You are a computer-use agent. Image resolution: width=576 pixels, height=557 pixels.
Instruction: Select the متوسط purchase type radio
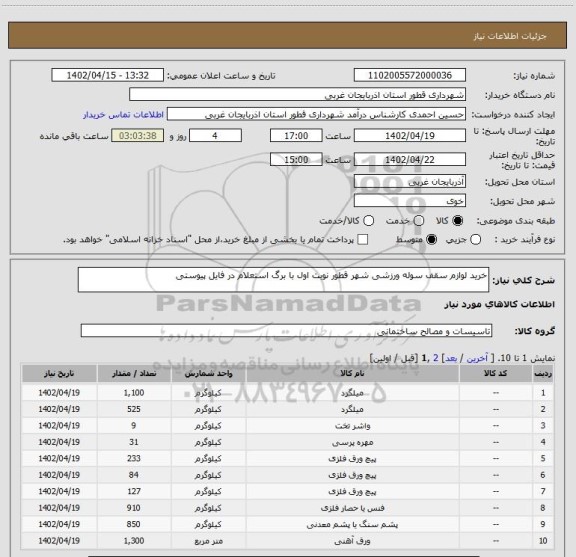tap(431, 240)
